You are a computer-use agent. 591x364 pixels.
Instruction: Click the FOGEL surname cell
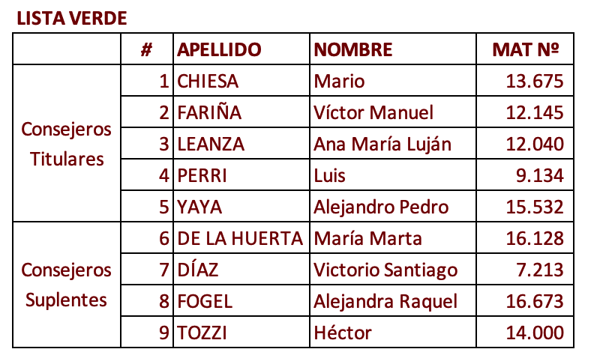pos(241,301)
